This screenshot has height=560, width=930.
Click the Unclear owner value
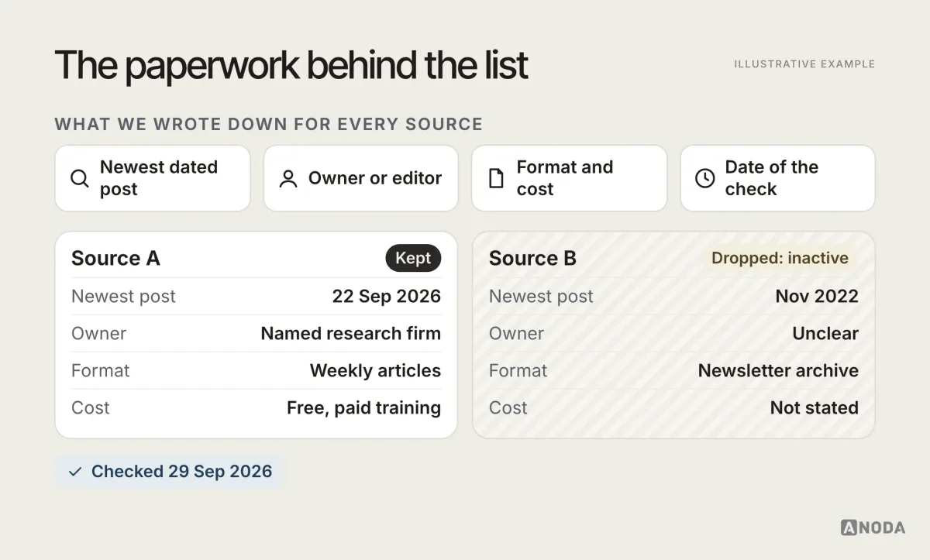pos(825,333)
